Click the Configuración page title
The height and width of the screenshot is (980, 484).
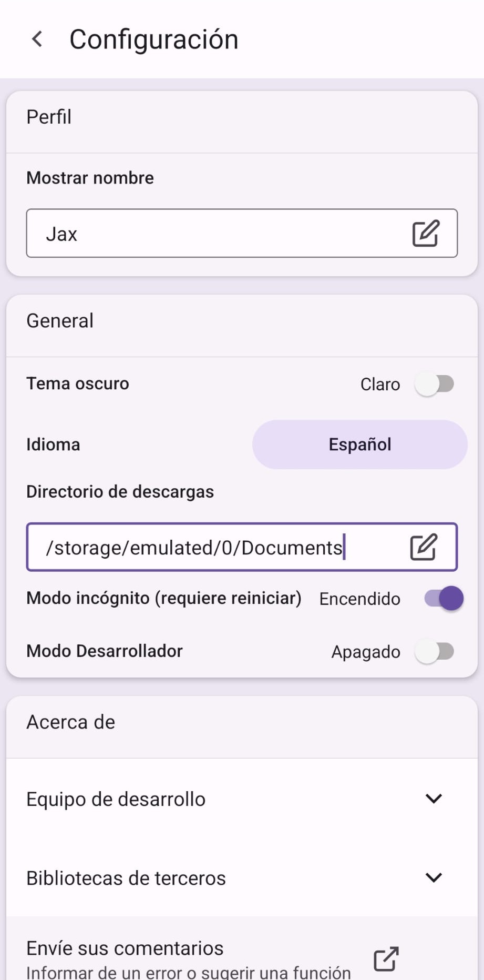click(154, 39)
